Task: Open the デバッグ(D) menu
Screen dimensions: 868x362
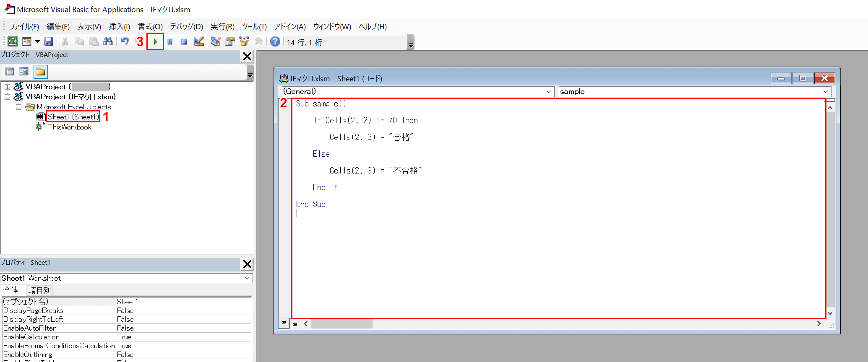Action: point(186,27)
